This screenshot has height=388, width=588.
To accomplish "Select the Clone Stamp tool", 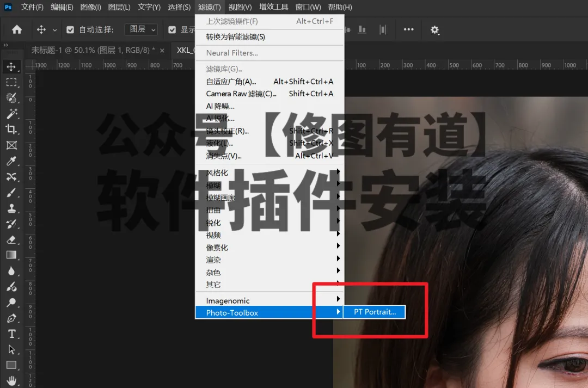I will tap(11, 208).
